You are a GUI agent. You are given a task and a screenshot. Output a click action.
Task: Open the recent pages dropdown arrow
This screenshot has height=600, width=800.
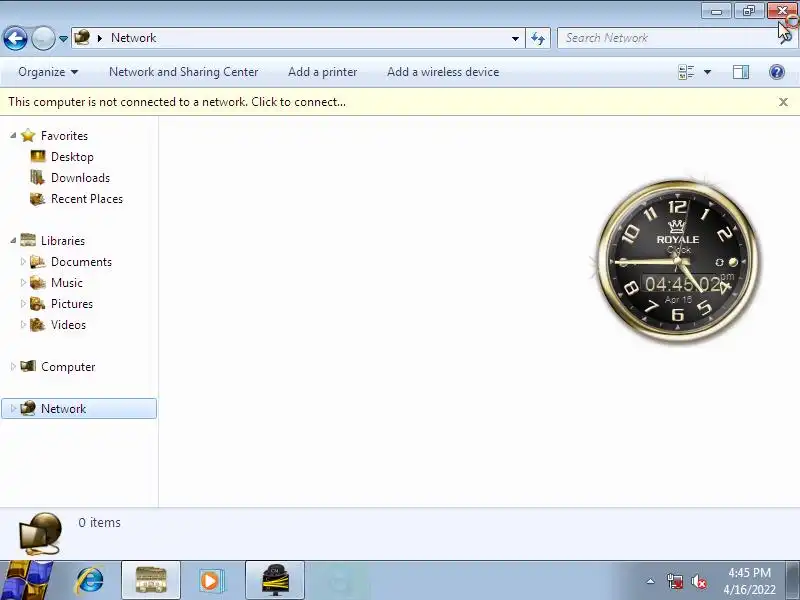tap(63, 39)
